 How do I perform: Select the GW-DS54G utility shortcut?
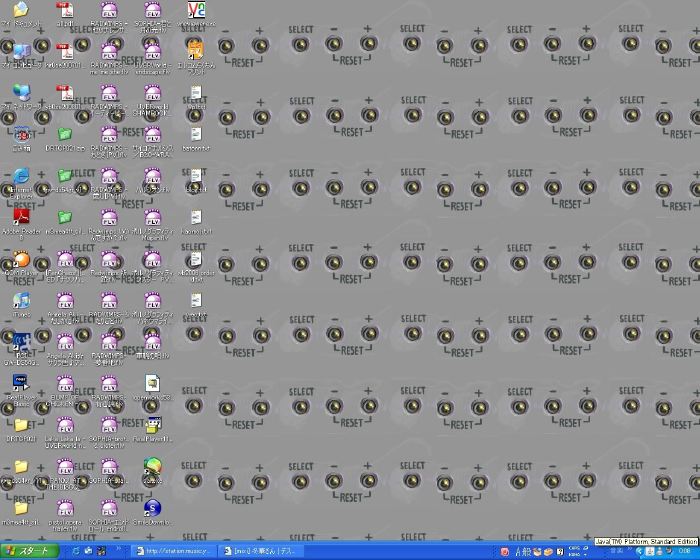[x=21, y=342]
